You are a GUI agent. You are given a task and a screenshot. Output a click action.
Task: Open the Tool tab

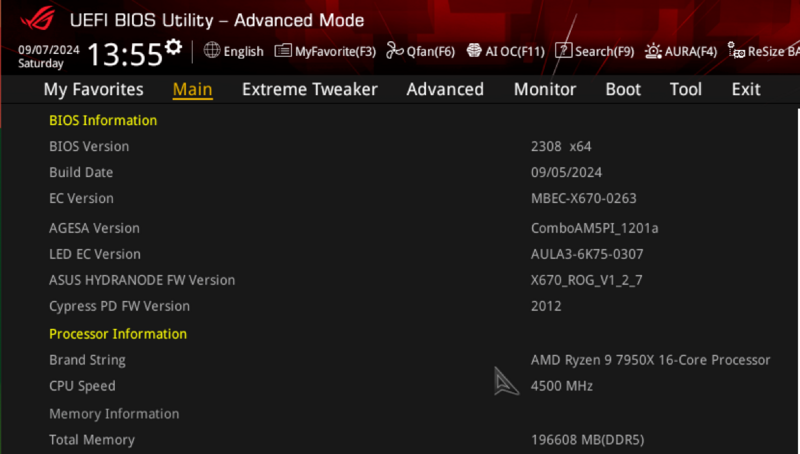tap(686, 89)
